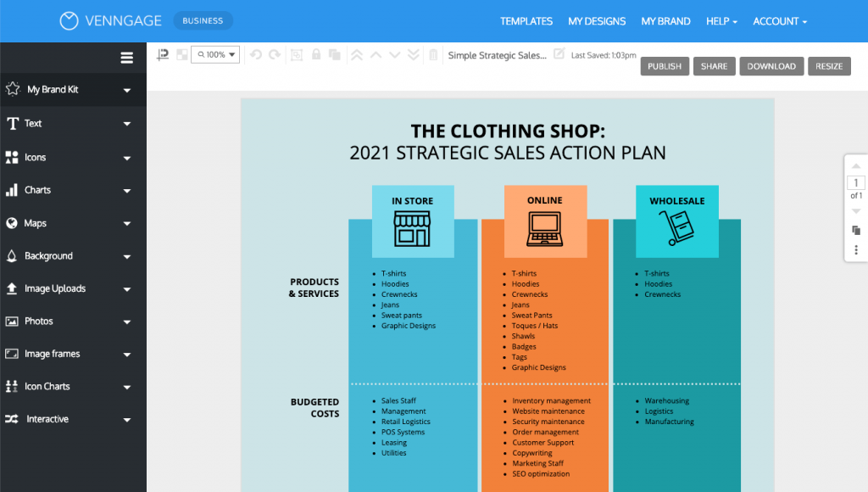Click the Redo icon in the toolbar
Viewport: 868px width, 492px height.
tap(274, 54)
